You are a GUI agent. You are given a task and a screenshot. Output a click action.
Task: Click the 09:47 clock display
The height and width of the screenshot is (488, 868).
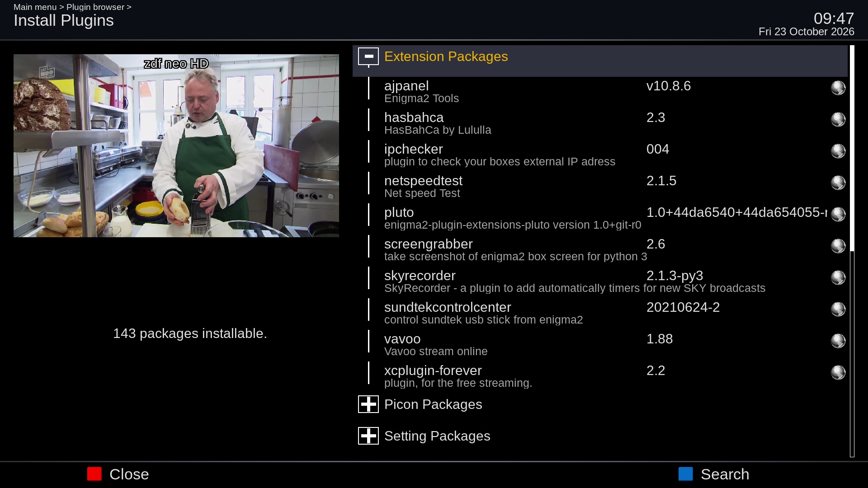click(x=834, y=19)
